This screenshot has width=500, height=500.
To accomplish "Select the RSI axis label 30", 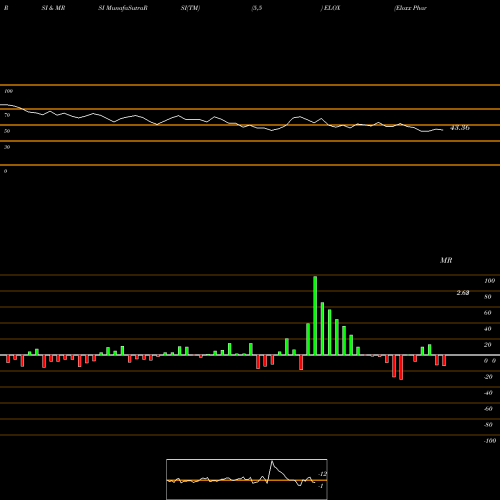I will click(x=7, y=147).
